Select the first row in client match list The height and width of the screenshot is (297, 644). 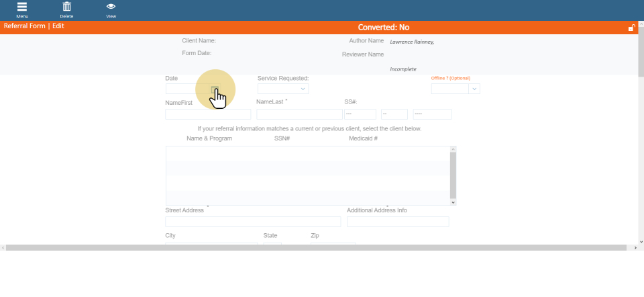click(307, 153)
